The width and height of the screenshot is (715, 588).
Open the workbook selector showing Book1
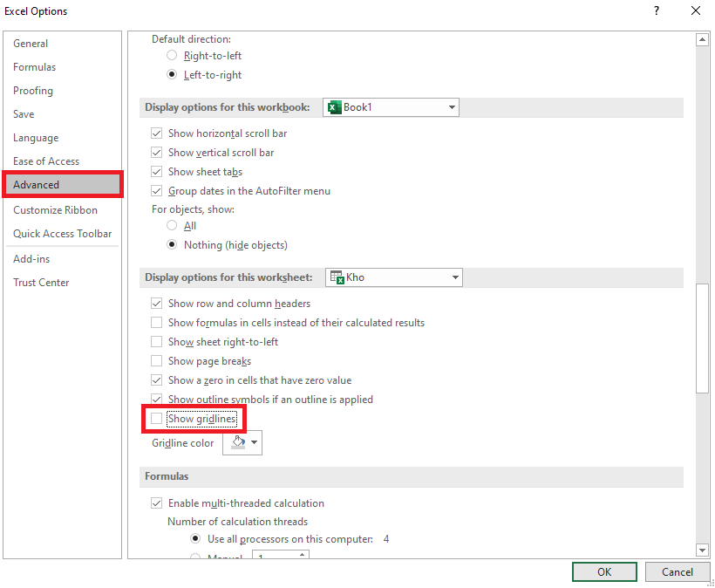pyautogui.click(x=452, y=107)
